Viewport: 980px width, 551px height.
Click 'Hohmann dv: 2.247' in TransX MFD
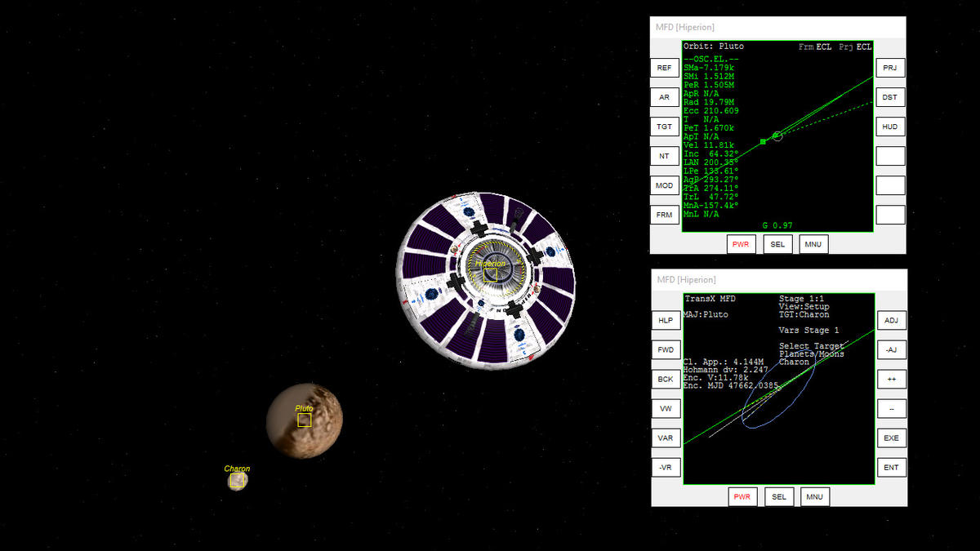[x=726, y=370]
